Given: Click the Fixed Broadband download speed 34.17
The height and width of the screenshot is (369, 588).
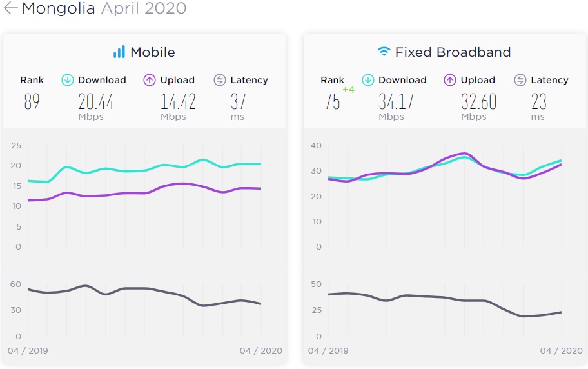Looking at the screenshot, I should 397,101.
